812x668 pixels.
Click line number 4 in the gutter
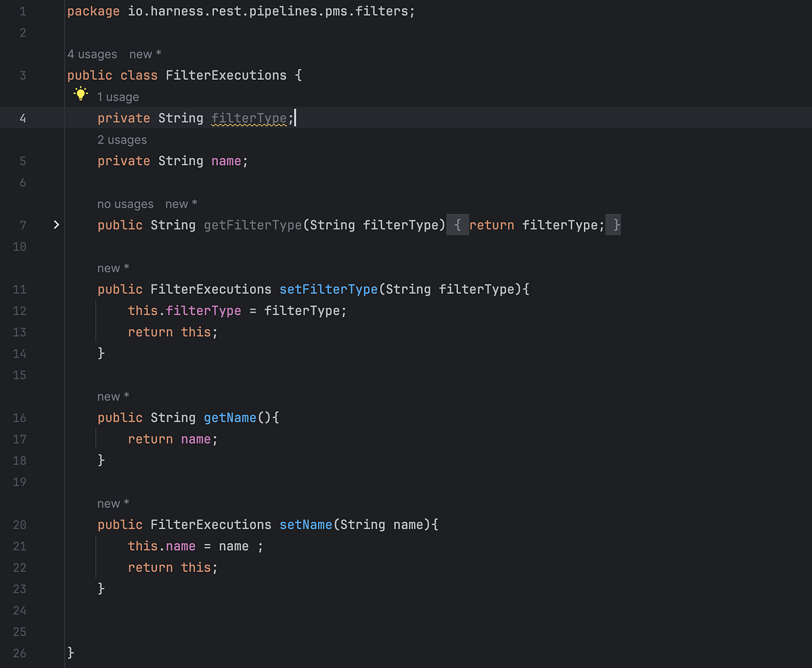click(x=23, y=118)
